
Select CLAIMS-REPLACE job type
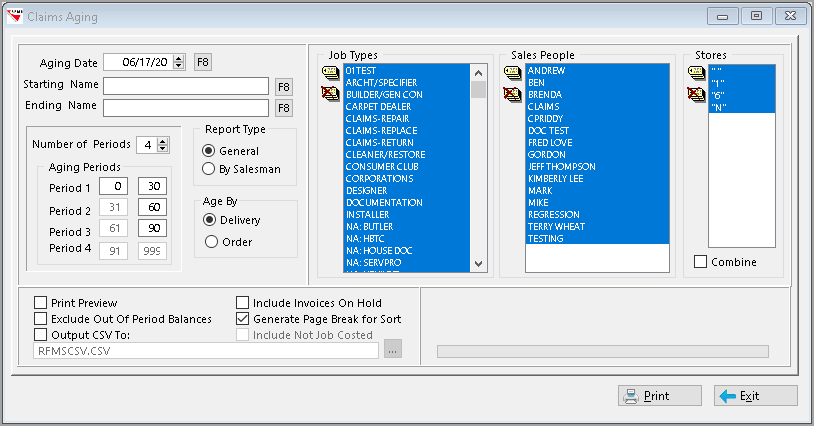click(407, 130)
